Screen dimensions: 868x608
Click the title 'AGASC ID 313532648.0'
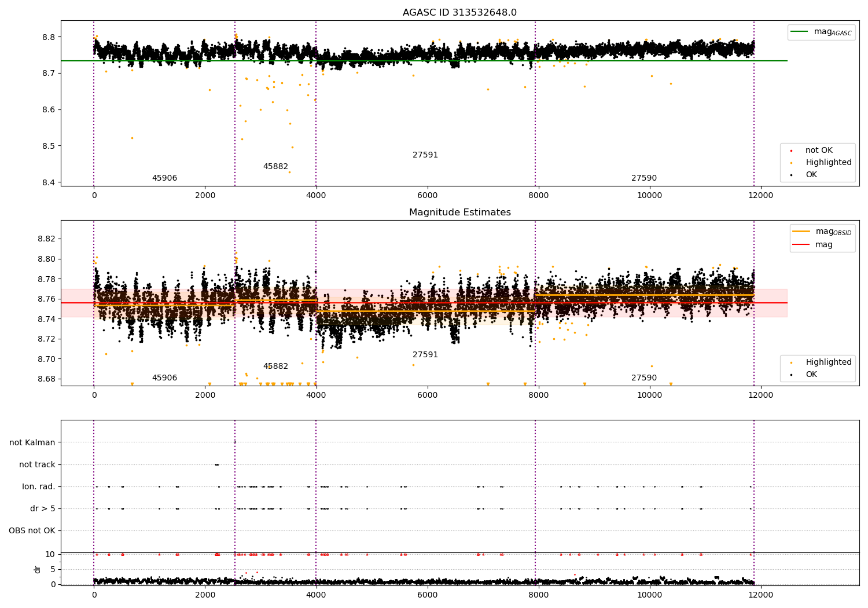(459, 13)
